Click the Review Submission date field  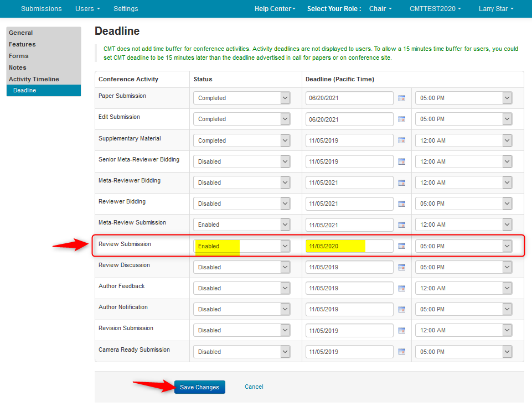point(349,246)
